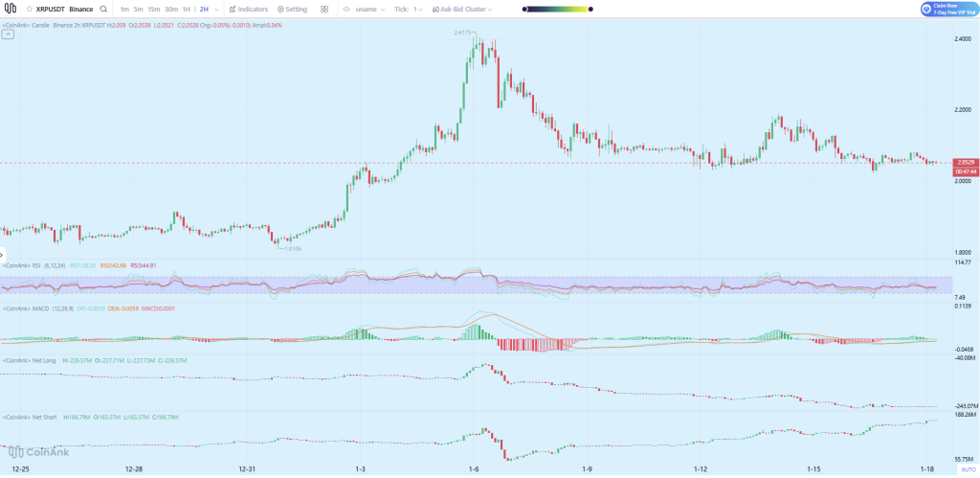Click the Ask-Bid Cluster icon

tap(434, 9)
